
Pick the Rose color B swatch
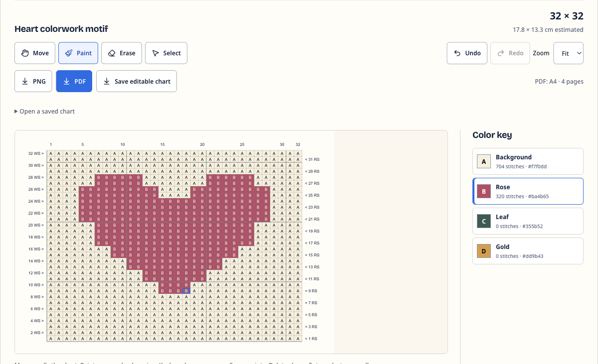pos(484,191)
